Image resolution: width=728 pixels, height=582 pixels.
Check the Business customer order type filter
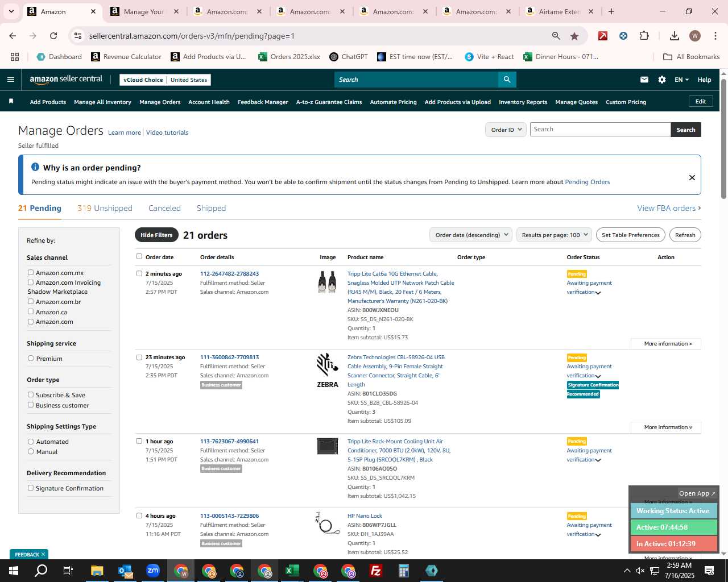click(31, 405)
